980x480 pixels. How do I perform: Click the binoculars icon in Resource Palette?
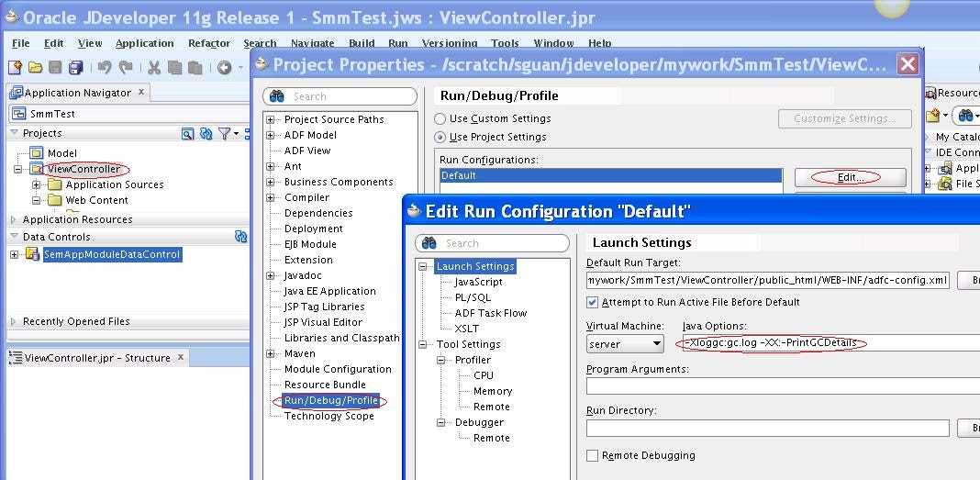965,115
